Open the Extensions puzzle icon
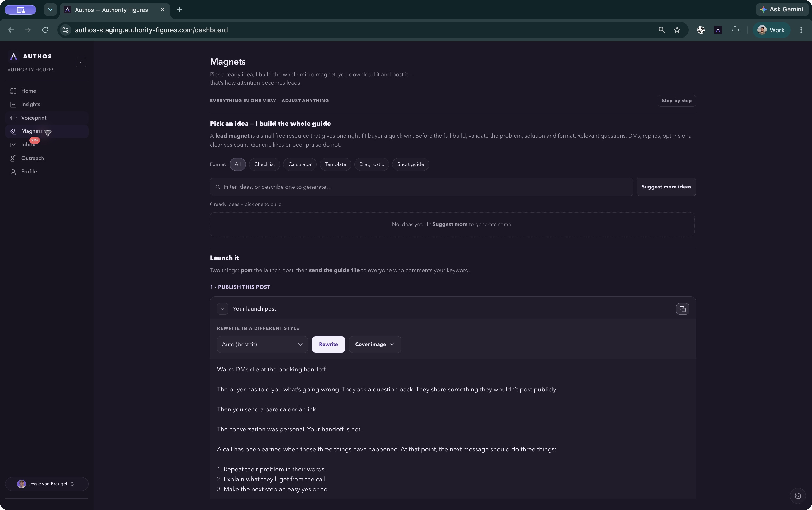 click(735, 30)
